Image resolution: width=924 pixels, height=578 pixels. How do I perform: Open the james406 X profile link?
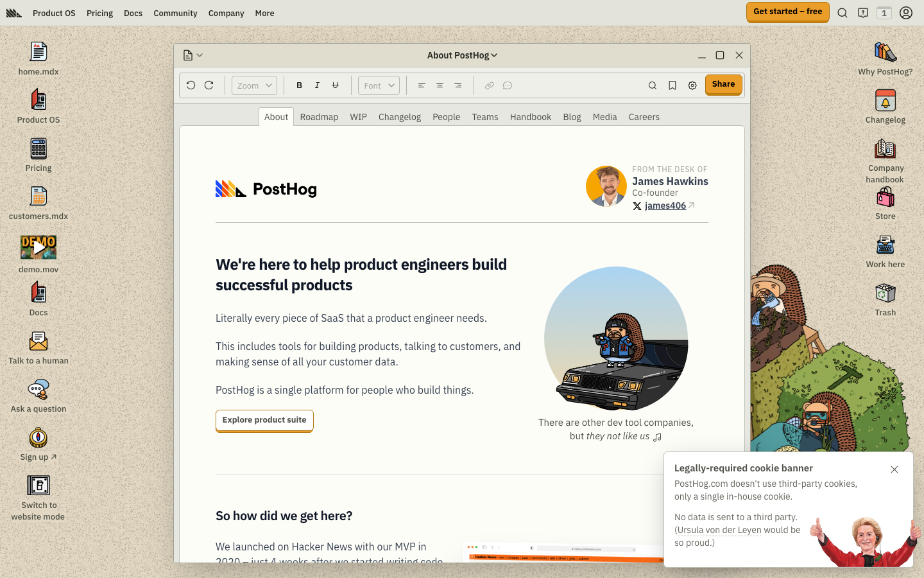[x=665, y=206]
